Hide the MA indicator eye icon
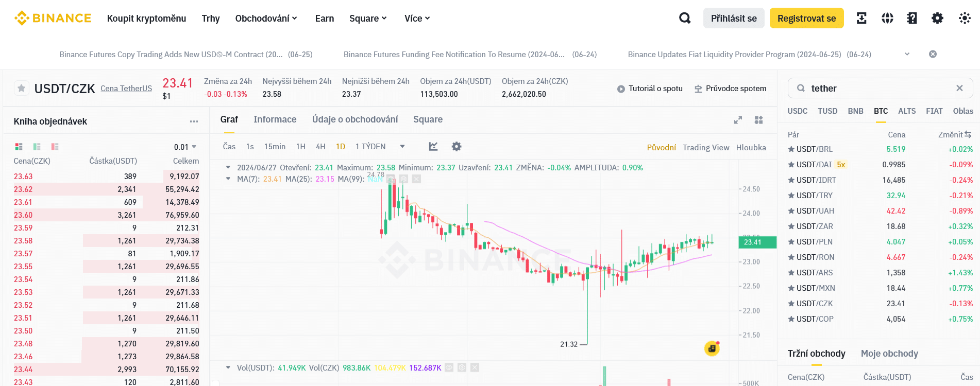The image size is (980, 386). 391,179
